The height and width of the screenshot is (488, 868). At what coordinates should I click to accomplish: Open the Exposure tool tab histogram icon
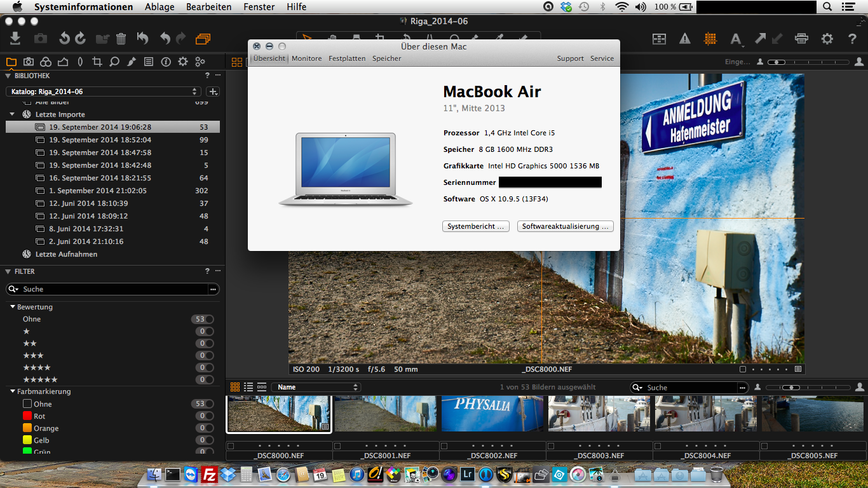tap(63, 62)
